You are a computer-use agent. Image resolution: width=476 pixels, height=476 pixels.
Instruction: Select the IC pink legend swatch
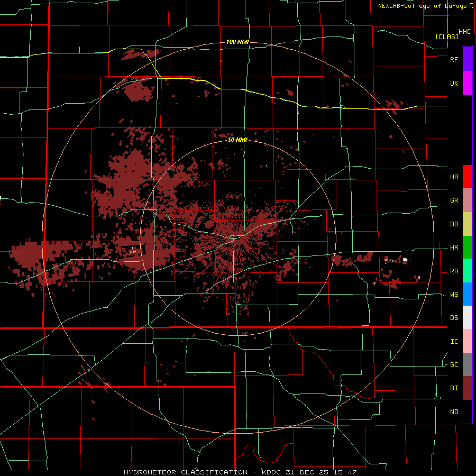467,341
